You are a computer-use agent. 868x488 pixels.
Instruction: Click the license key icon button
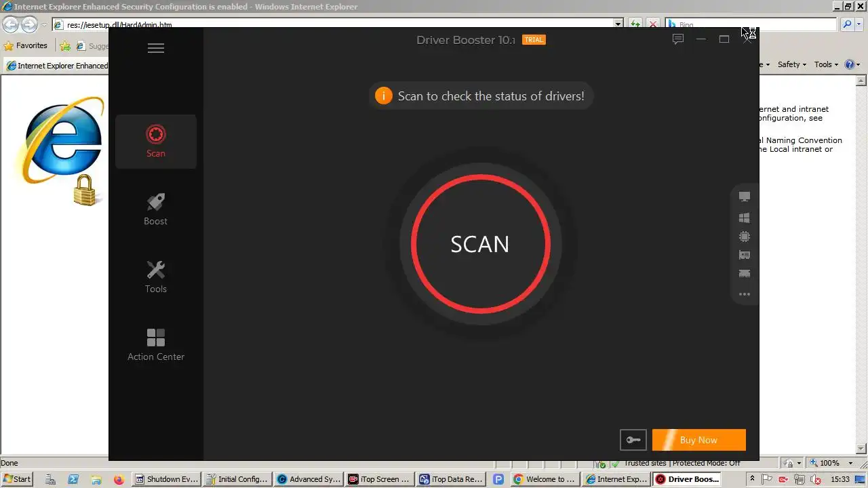click(x=633, y=440)
